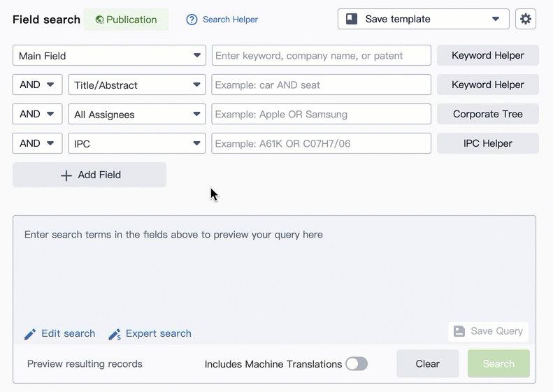Change the AND operator before IPC
The image size is (553, 392).
37,144
